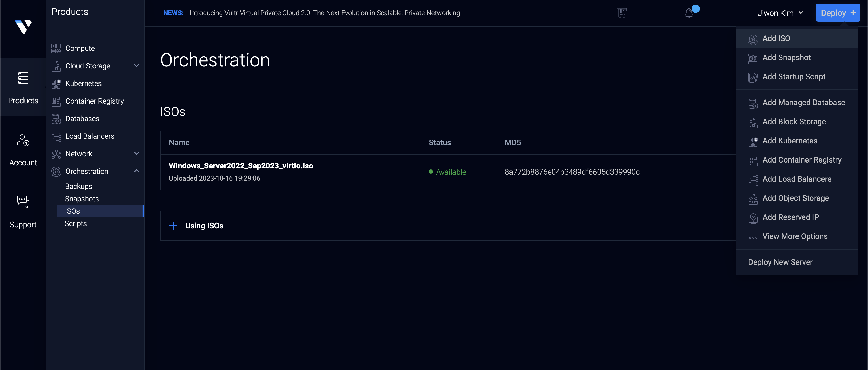Click the Compute sidebar icon
The image size is (868, 370).
(56, 49)
